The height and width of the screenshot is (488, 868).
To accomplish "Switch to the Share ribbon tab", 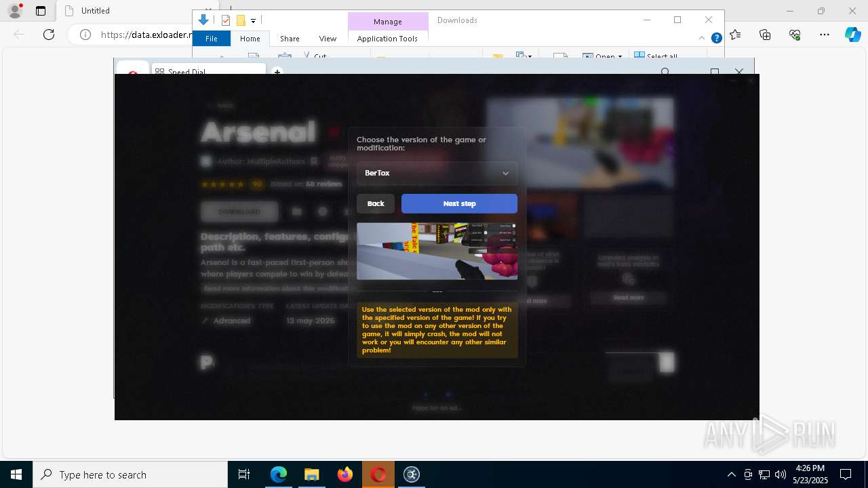I will (290, 39).
